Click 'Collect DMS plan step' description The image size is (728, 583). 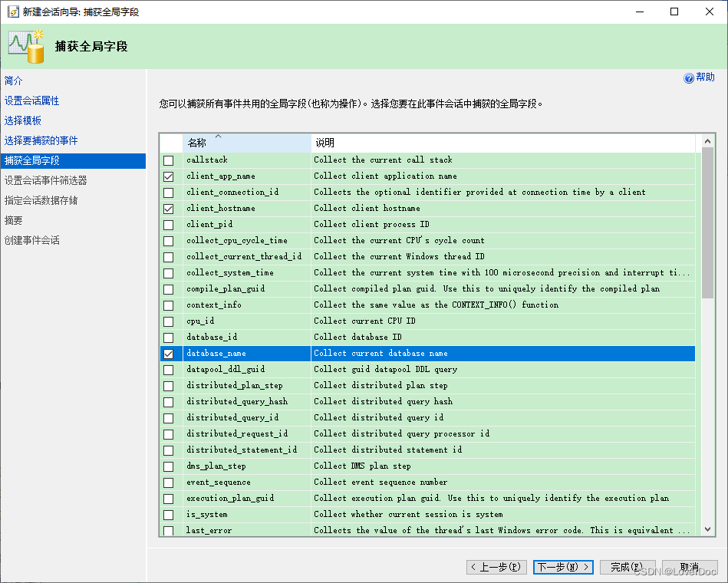(362, 466)
